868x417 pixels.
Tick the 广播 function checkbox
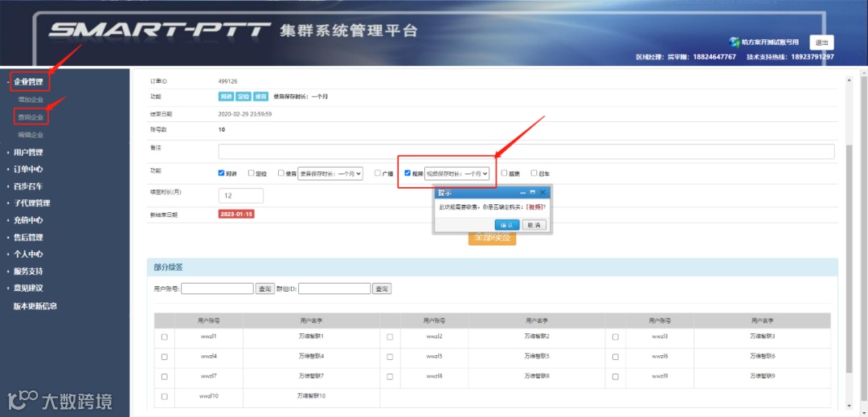378,173
